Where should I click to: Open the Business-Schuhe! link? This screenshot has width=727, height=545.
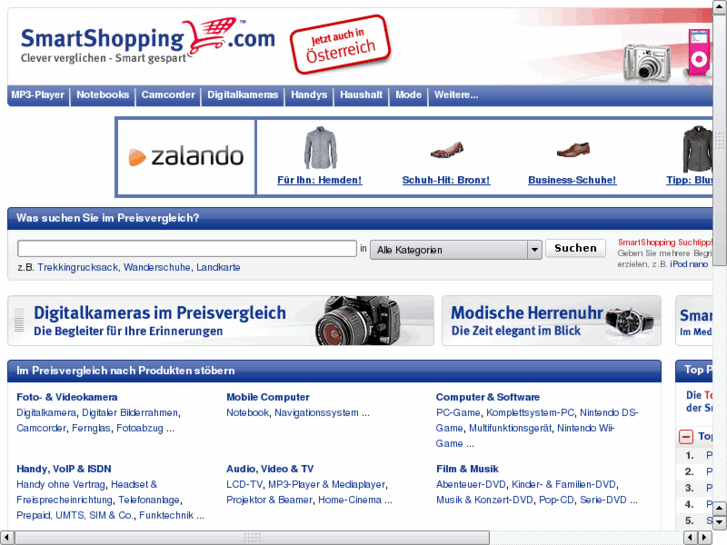click(572, 180)
